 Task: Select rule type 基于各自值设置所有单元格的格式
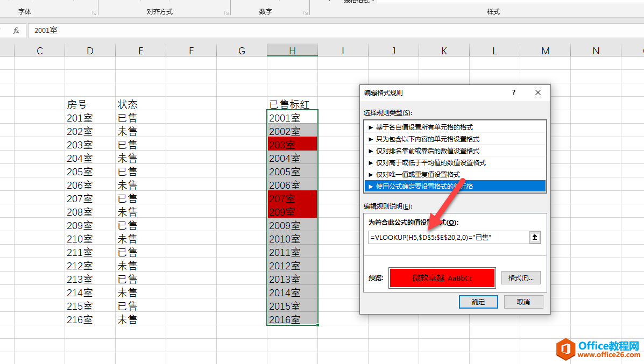(x=455, y=127)
